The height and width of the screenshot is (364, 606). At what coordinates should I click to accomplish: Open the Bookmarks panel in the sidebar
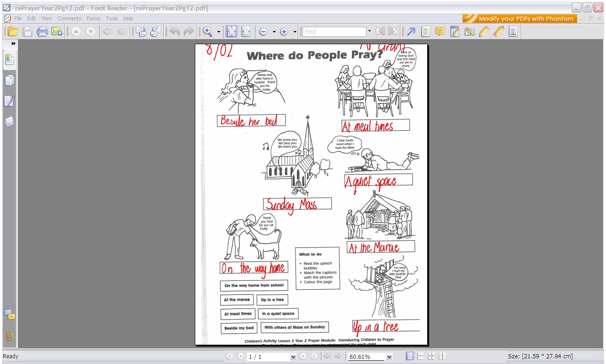9,60
